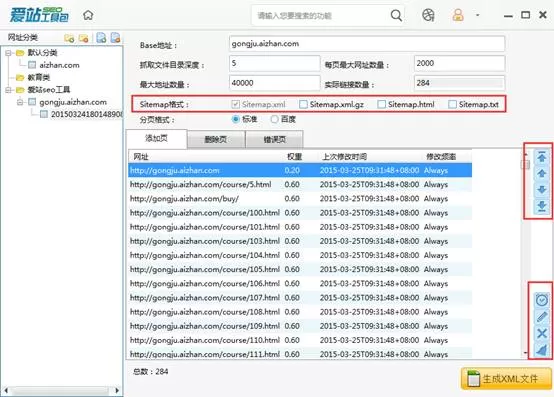Select 百度 paging format
Image resolution: width=554 pixels, height=397 pixels.
pyautogui.click(x=274, y=119)
